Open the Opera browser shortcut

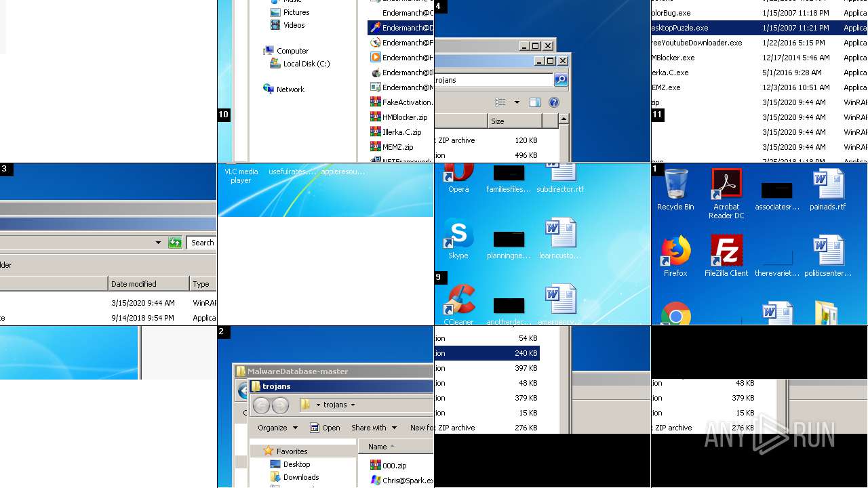coord(458,179)
